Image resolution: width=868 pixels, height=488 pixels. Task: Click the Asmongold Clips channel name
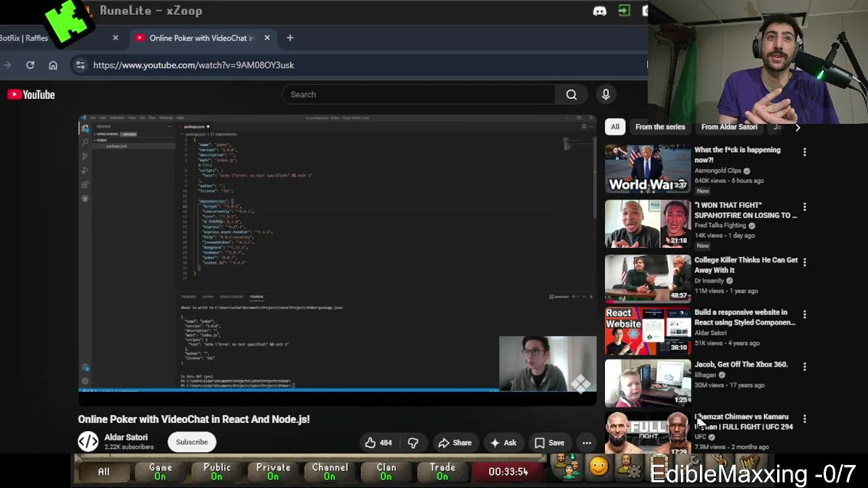717,171
